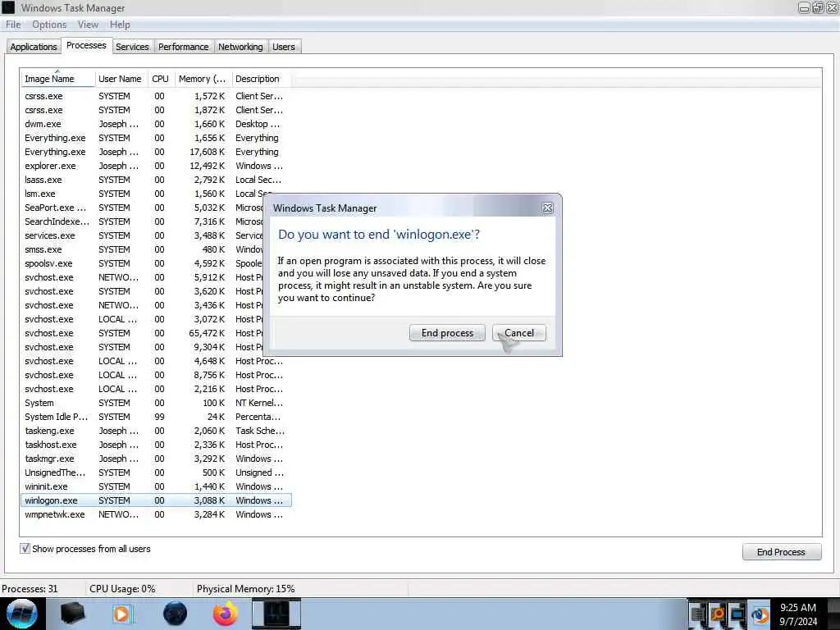Select the SeaPort.exe process row
The height and width of the screenshot is (630, 840).
pyautogui.click(x=142, y=208)
